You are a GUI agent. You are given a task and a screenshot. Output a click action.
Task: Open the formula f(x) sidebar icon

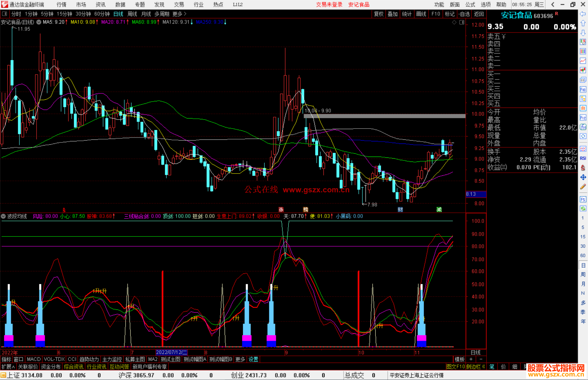pyautogui.click(x=583, y=127)
